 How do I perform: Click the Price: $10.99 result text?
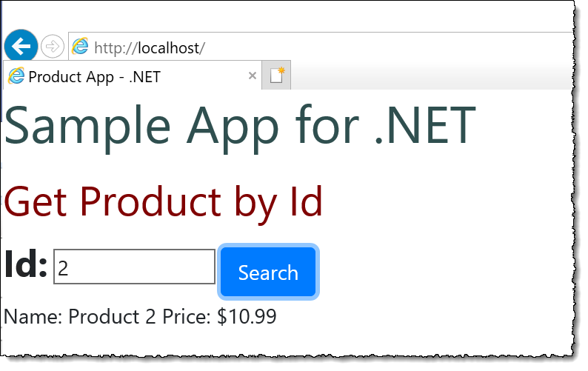[x=219, y=316]
